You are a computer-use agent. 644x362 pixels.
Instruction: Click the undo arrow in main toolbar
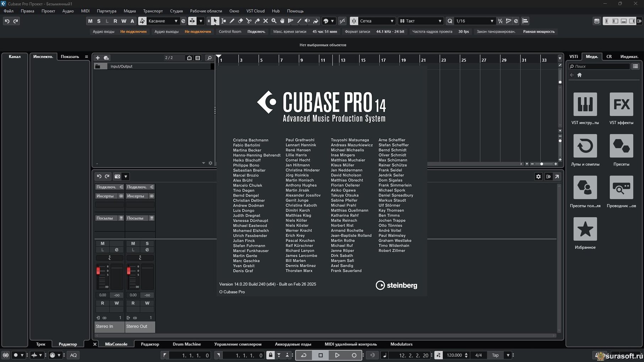tap(7, 21)
